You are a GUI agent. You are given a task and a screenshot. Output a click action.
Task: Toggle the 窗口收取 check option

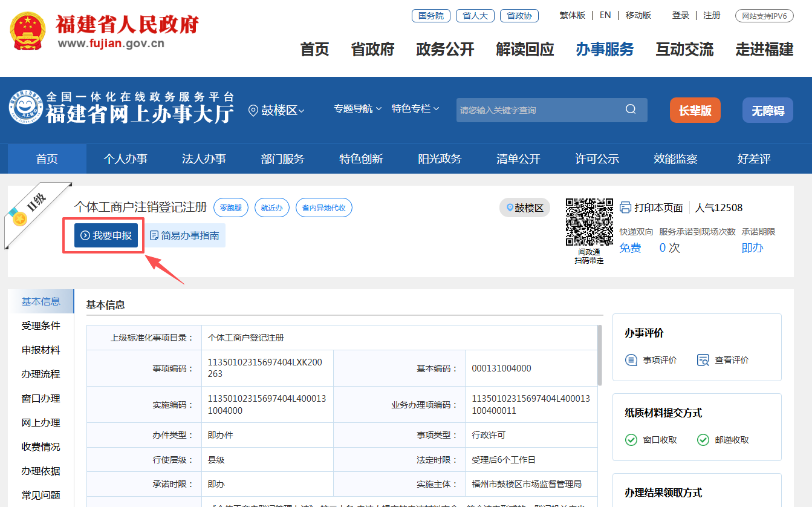[631, 440]
